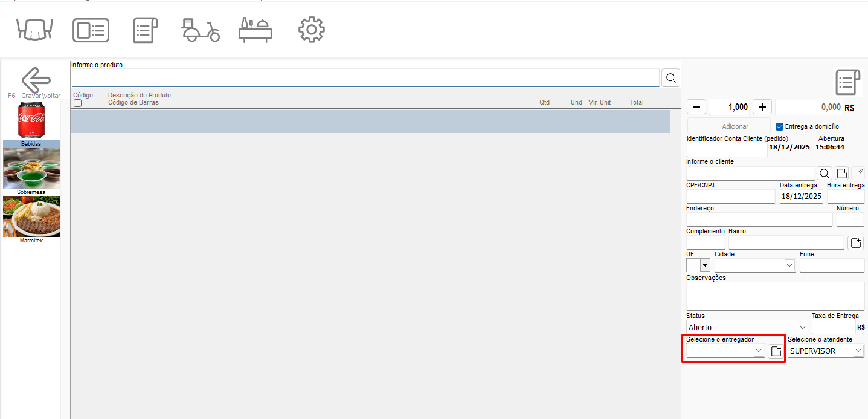Uncheck the Entrega a domicílio checkbox
Image resolution: width=868 pixels, height=419 pixels.
coord(780,126)
